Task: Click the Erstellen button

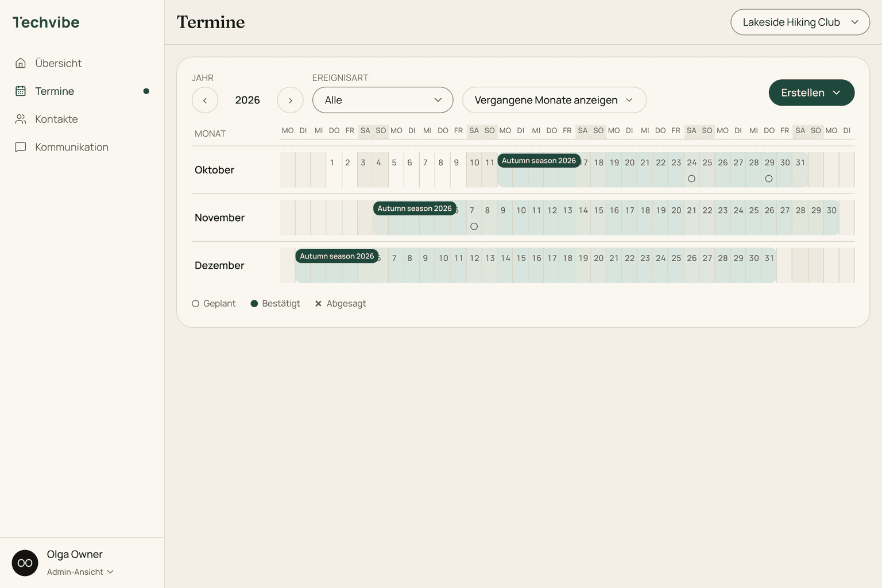Action: (x=811, y=92)
